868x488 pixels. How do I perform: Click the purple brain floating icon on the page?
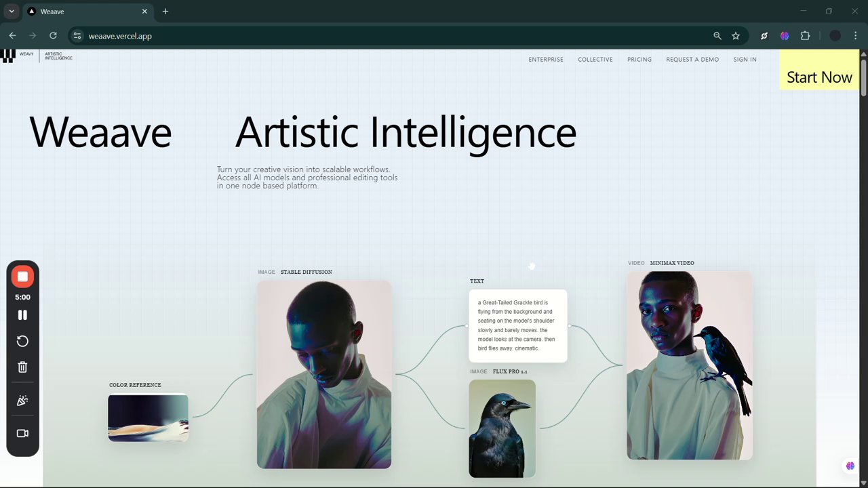(850, 466)
